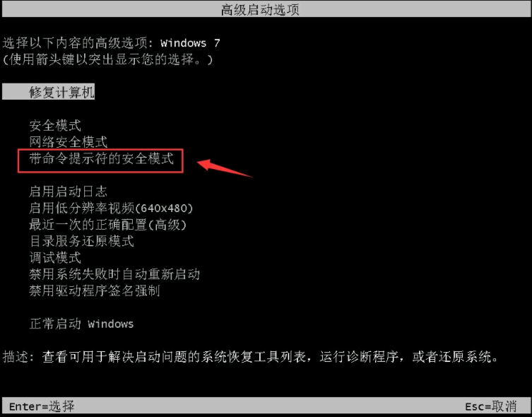The image size is (532, 417).
Task: Select 网络安全模式 entry
Action: (x=69, y=142)
